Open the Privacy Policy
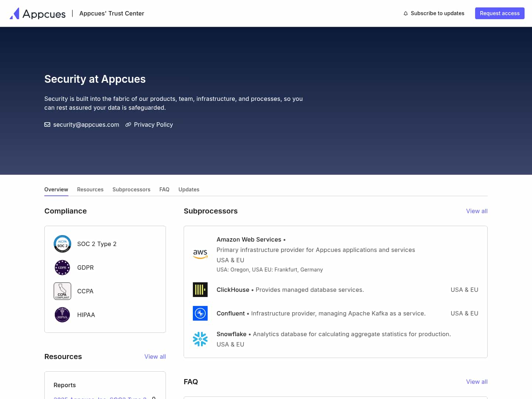532x399 pixels. pyautogui.click(x=153, y=125)
